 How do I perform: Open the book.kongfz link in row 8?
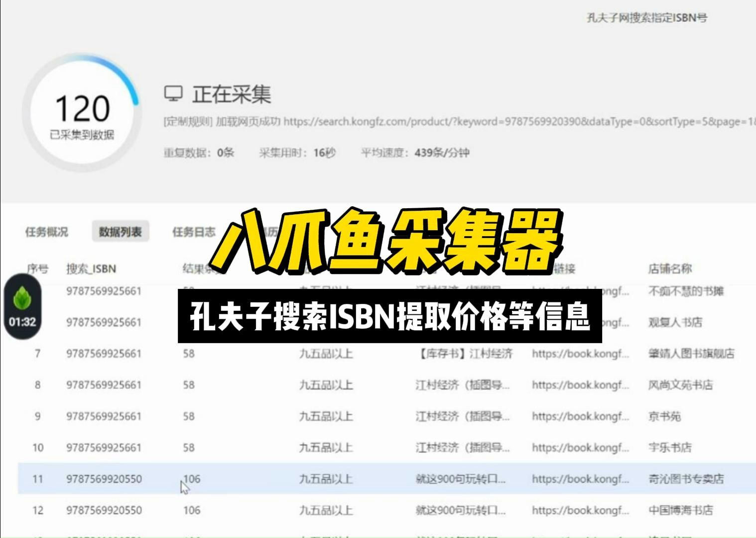[x=580, y=385]
